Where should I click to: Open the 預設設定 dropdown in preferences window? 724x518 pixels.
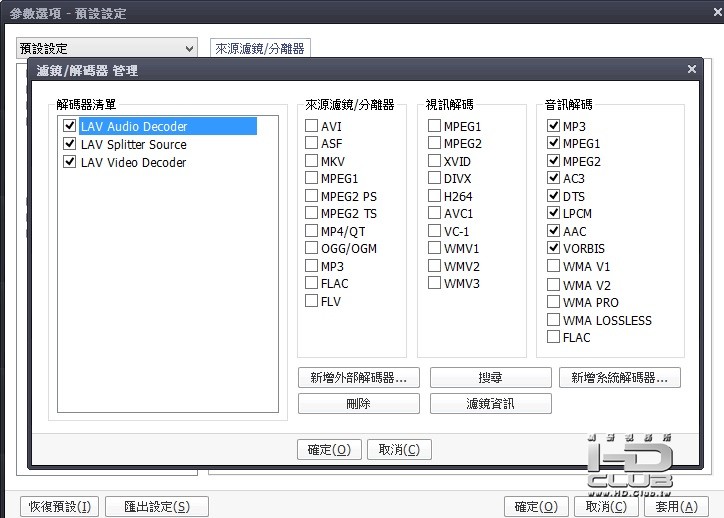coord(107,48)
